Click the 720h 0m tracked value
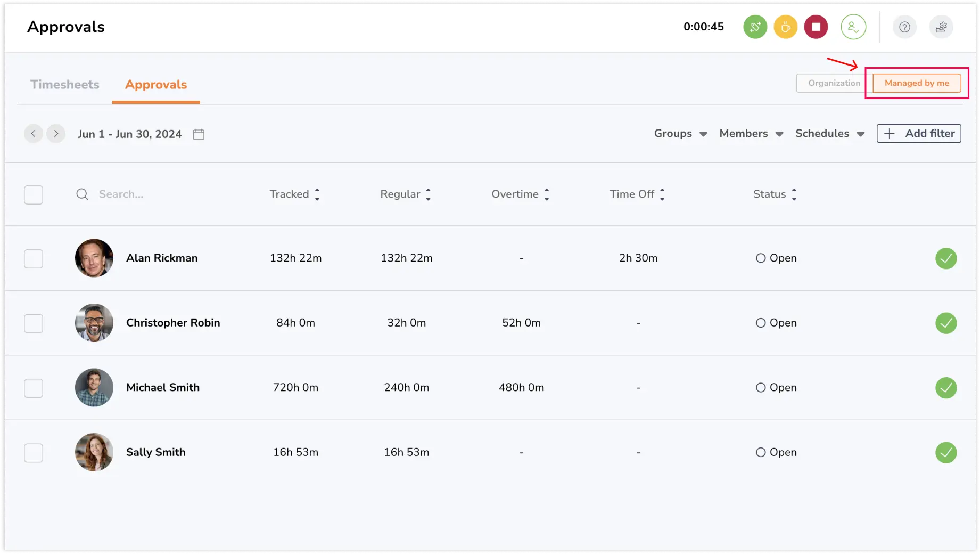 (x=295, y=388)
